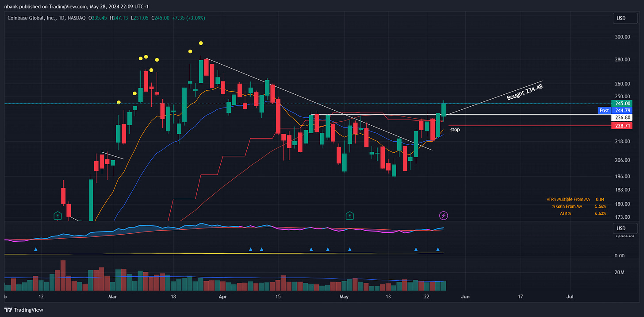Click the 218.00 price axis label
Image resolution: width=644 pixels, height=317 pixels.
(x=623, y=141)
